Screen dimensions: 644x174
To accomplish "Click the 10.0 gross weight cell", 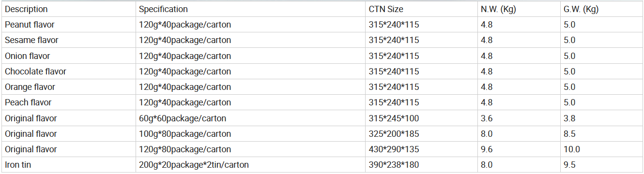I will pos(601,149).
